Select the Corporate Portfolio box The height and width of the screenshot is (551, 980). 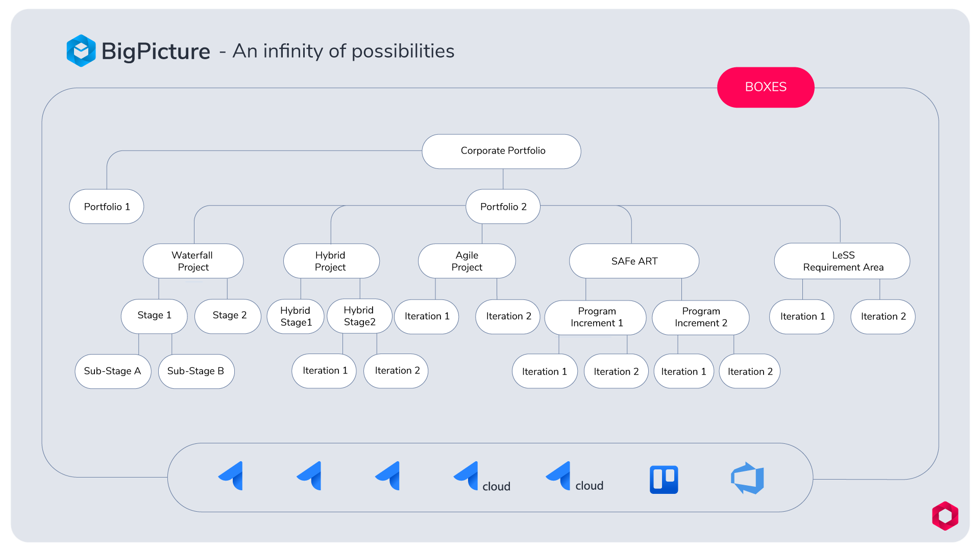click(x=501, y=152)
